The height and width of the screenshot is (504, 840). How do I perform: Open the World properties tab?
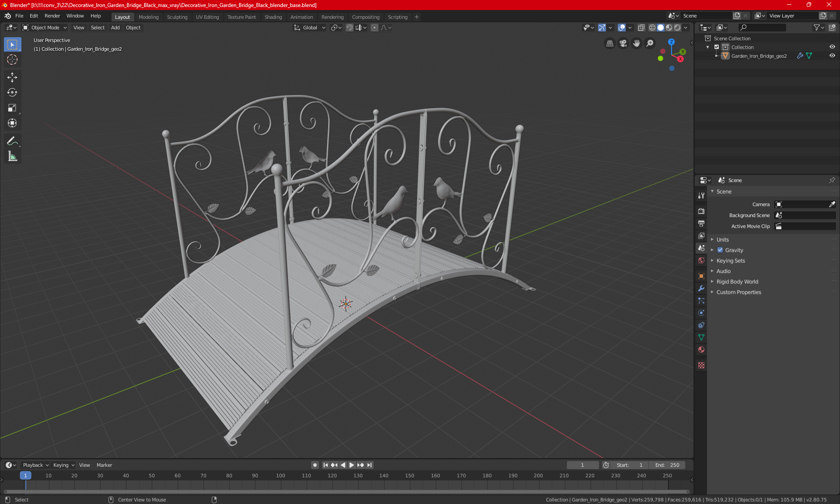tap(701, 260)
